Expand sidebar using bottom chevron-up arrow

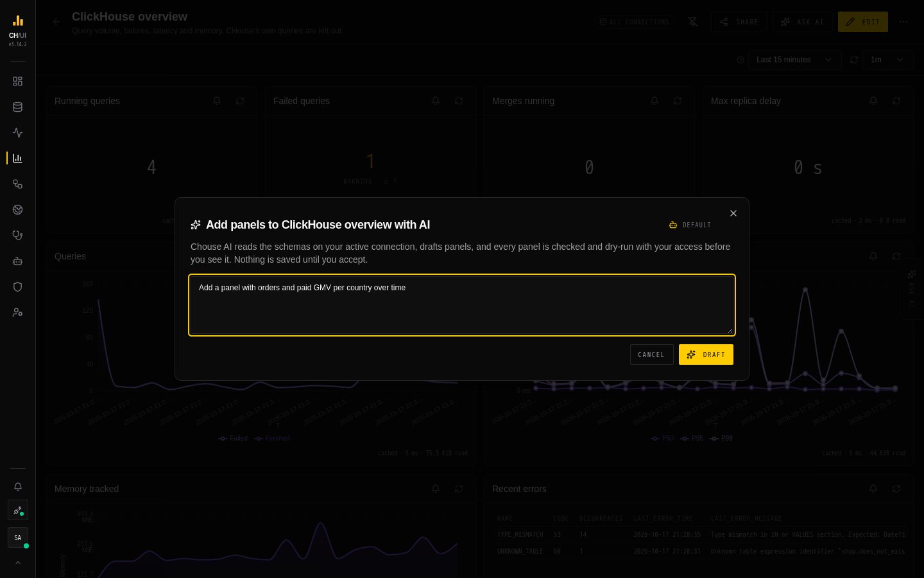click(17, 563)
